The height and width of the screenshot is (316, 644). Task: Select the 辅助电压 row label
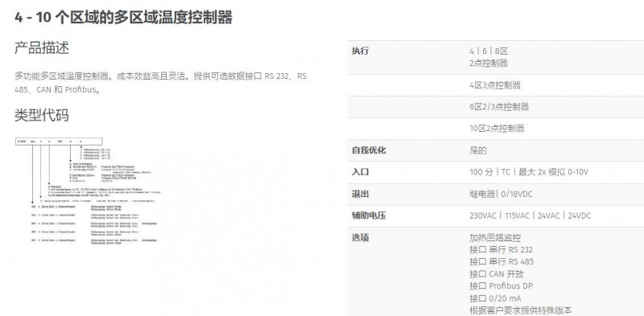pos(369,215)
